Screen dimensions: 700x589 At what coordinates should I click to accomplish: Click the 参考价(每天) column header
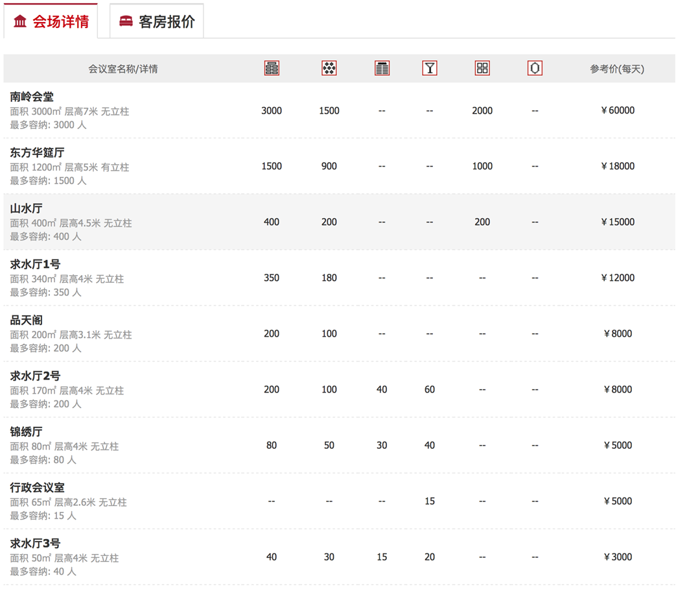click(x=617, y=69)
